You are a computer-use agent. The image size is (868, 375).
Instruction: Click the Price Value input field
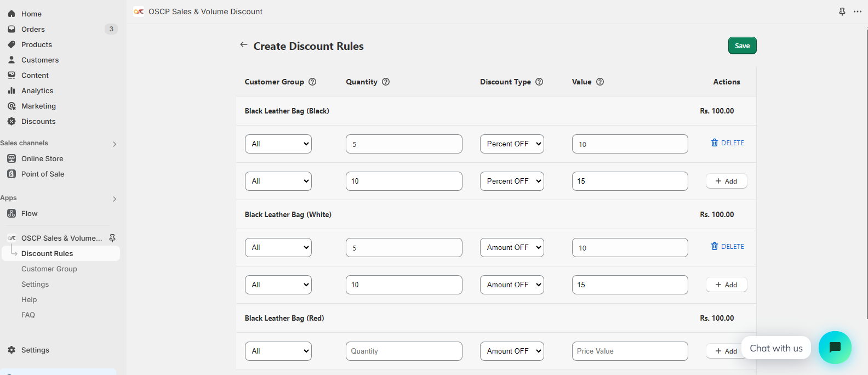[x=630, y=351]
